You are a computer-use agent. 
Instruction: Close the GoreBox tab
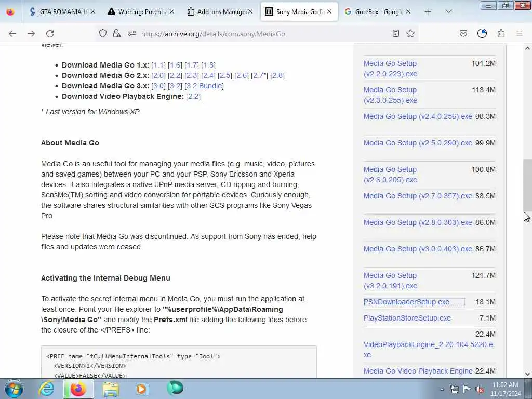[408, 12]
